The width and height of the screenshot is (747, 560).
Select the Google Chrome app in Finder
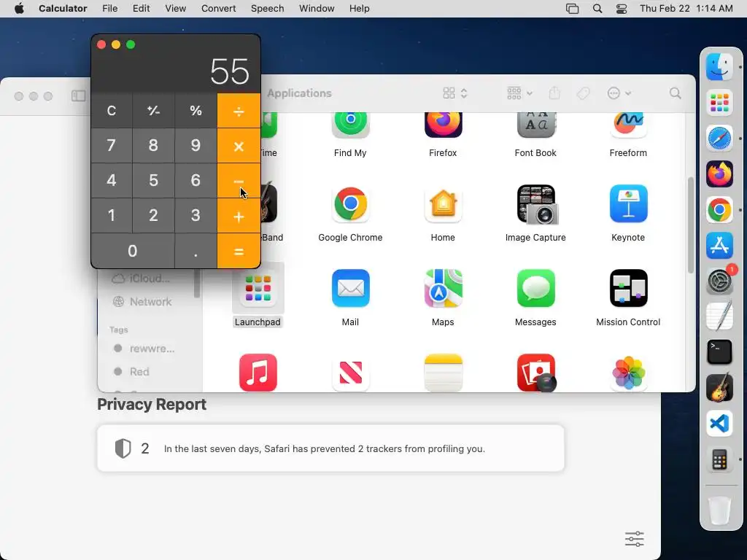tap(350, 204)
